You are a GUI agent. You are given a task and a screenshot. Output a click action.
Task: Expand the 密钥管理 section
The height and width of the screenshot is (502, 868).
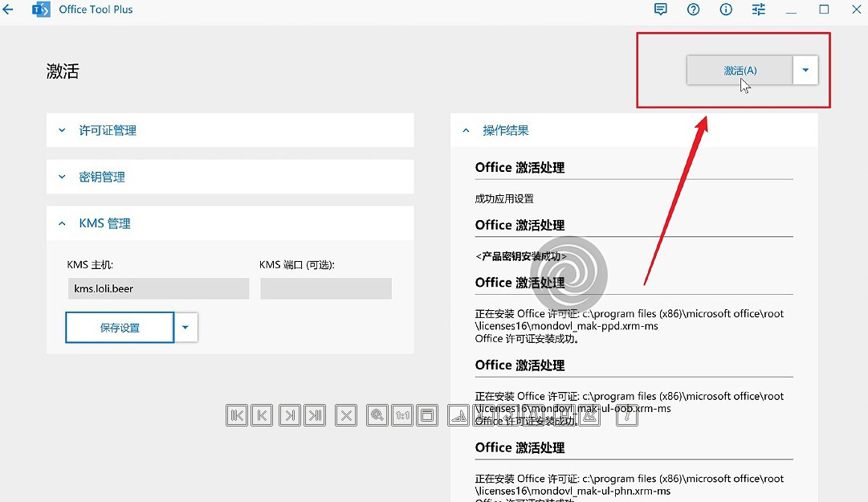point(230,177)
